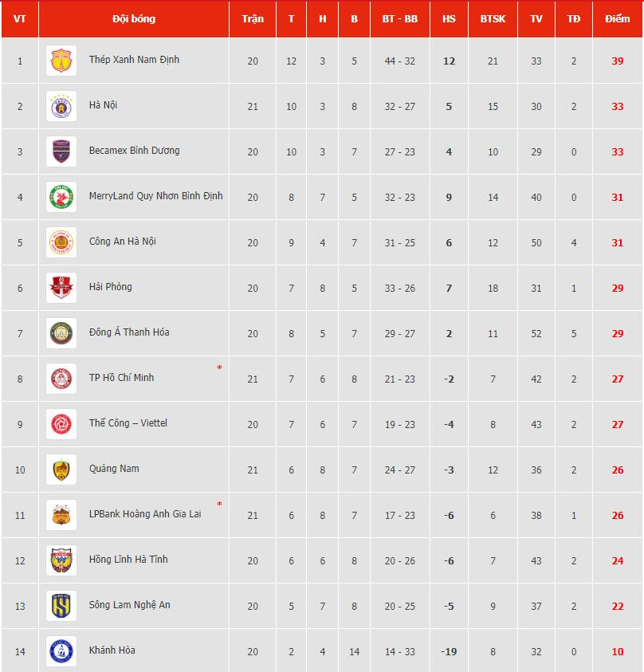Click Sông Lam Nghệ An yellow-blue logo
The height and width of the screenshot is (672, 644).
[61, 606]
